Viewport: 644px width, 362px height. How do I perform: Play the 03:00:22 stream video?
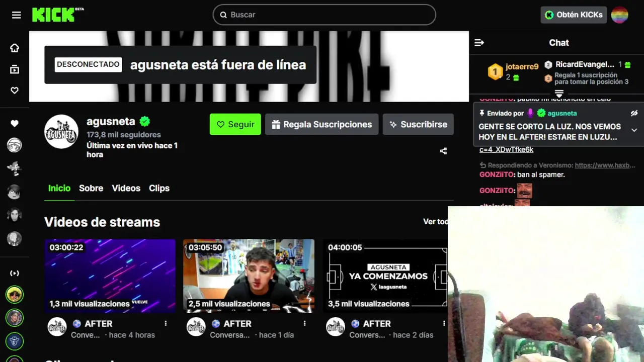[x=110, y=276]
